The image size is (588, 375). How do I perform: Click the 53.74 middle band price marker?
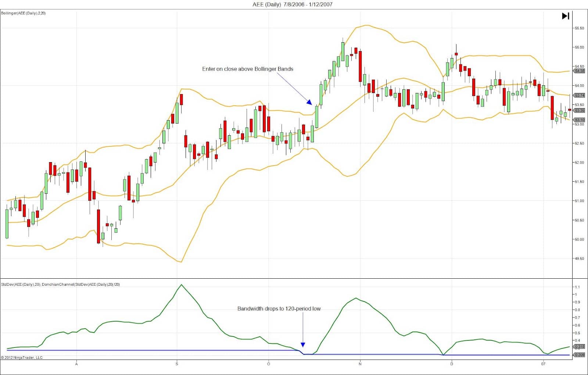tap(580, 95)
